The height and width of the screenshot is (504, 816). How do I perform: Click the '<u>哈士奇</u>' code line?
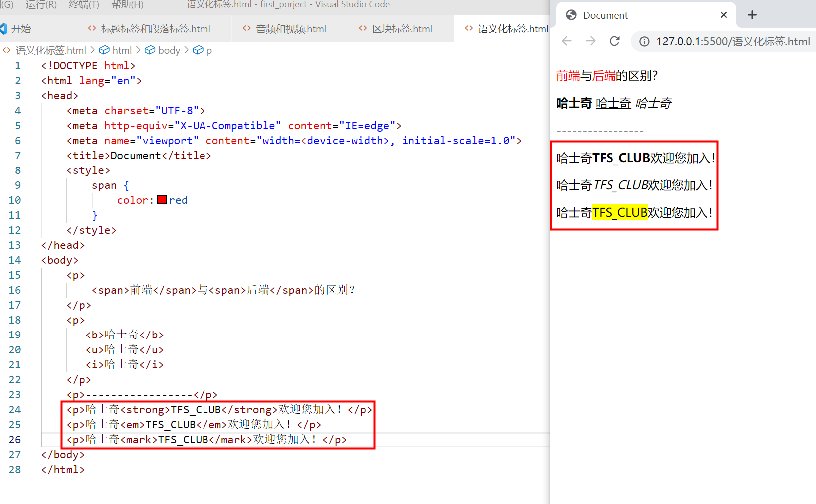click(x=125, y=350)
